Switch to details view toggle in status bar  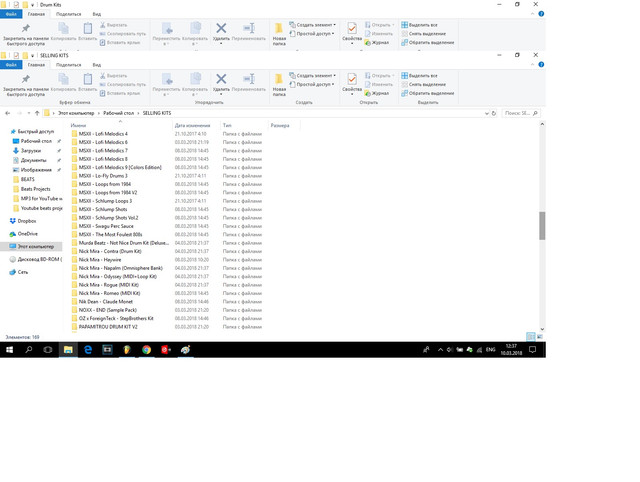point(531,337)
